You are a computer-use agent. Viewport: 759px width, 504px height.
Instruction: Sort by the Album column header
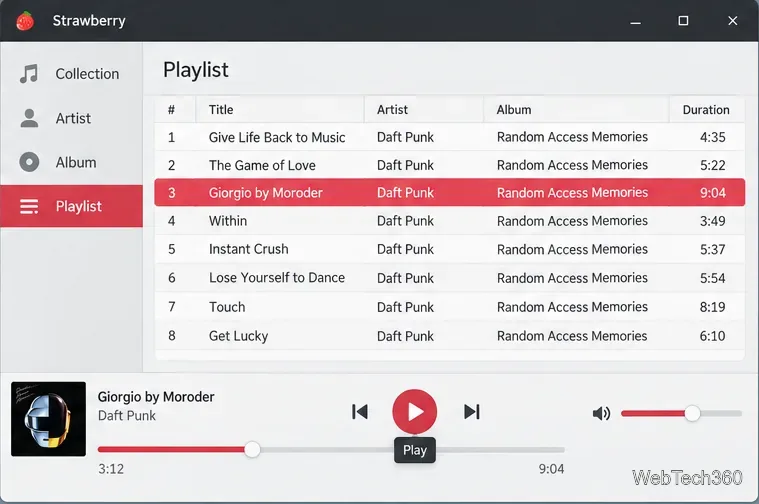(x=514, y=110)
